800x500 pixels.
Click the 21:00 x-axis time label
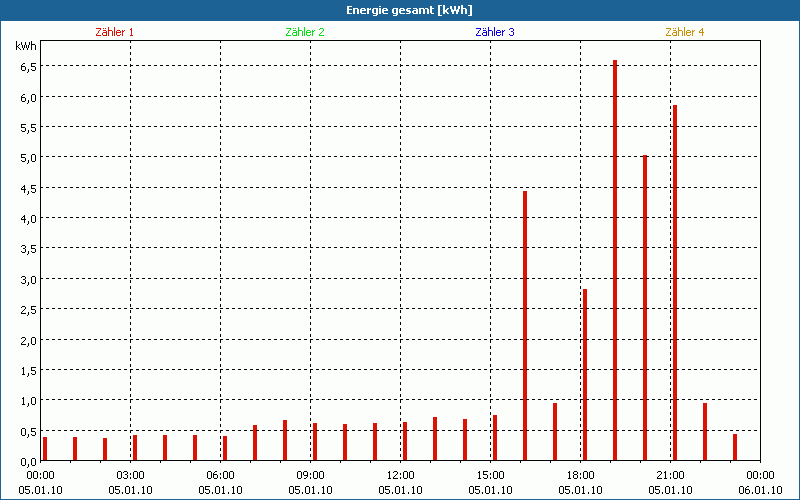[670, 476]
